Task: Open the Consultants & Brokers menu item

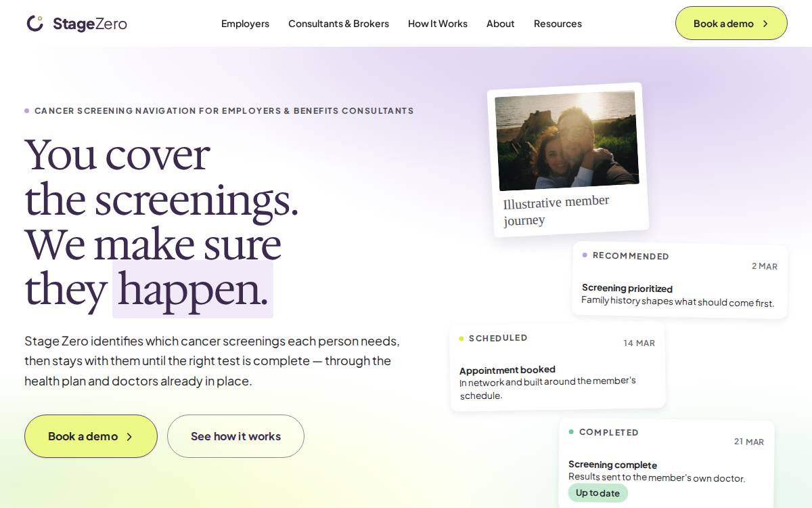Action: 338,24
